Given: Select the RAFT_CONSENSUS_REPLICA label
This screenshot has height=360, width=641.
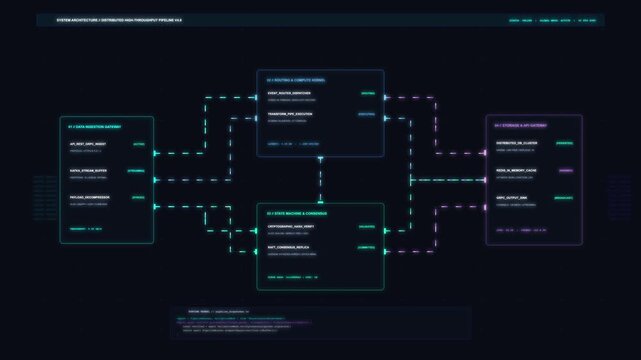Looking at the screenshot, I should 289,247.
